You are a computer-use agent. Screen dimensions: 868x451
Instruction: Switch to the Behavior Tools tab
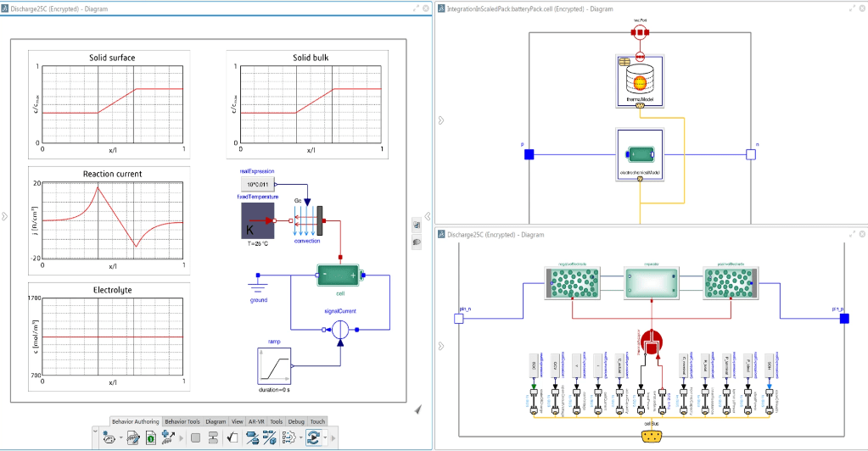point(182,420)
